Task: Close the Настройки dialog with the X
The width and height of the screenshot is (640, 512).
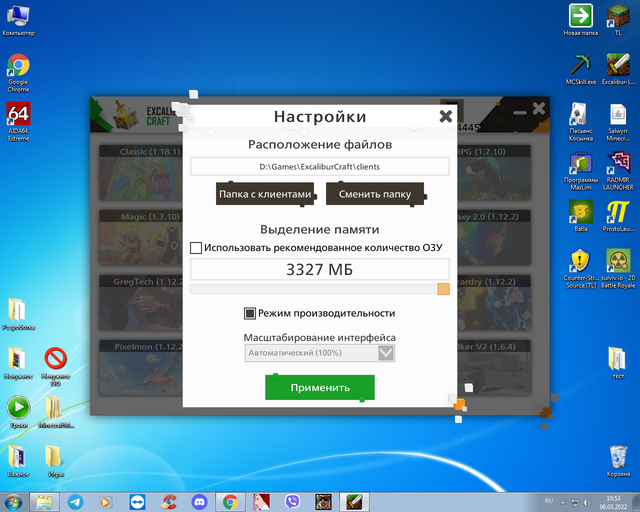Action: (445, 116)
